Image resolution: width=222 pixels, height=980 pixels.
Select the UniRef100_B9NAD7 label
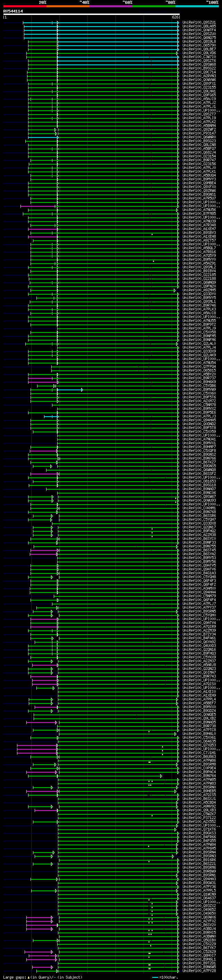199,489
